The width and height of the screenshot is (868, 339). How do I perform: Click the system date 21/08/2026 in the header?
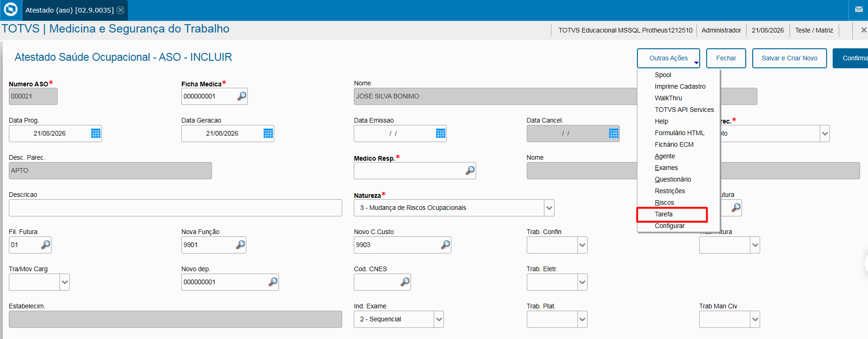tap(768, 30)
